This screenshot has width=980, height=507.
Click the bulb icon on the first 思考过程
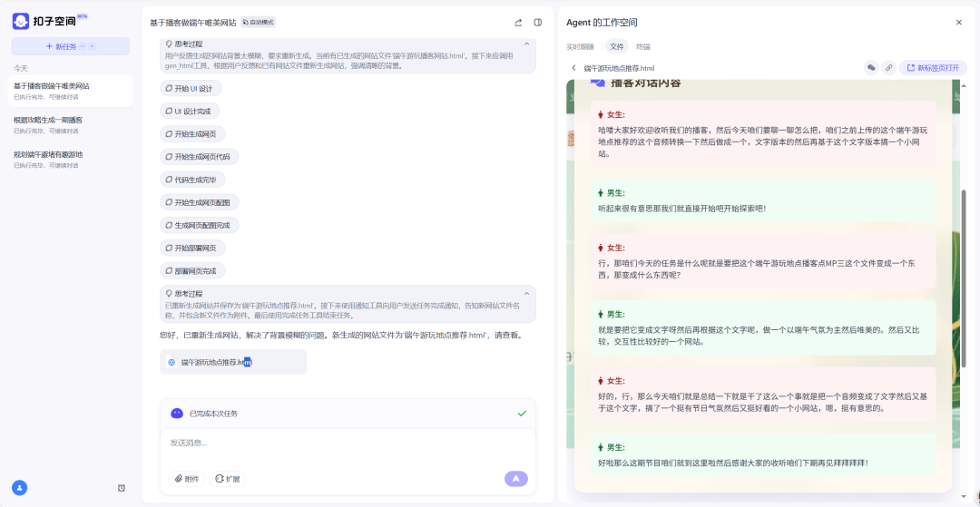click(x=170, y=44)
